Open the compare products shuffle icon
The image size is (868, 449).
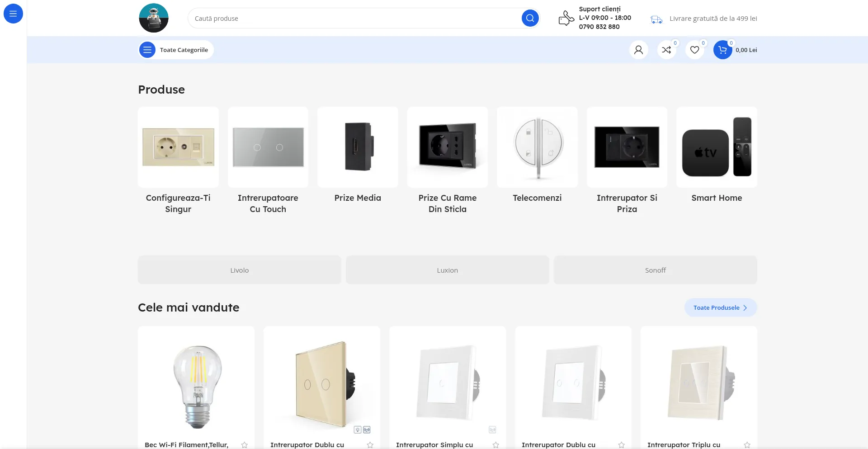click(x=666, y=50)
